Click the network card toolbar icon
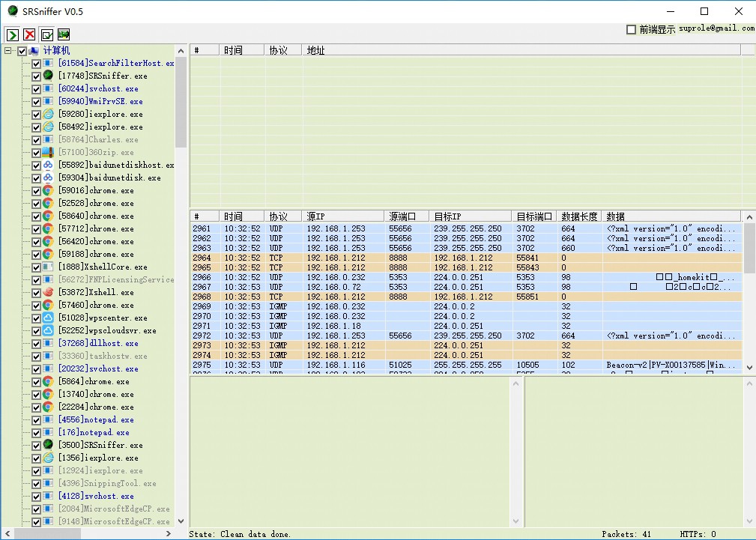 click(x=64, y=34)
